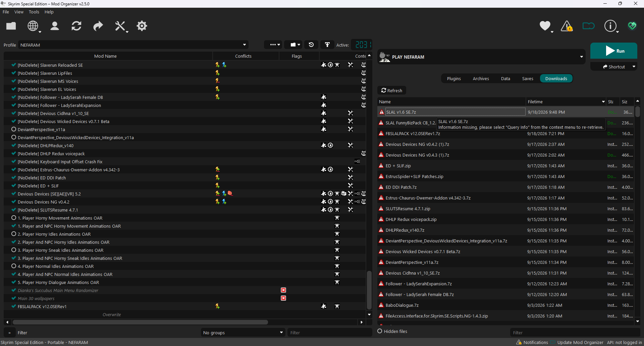644x346 pixels.
Task: Click warning icon beside ED DDI Patch.7z
Action: pyautogui.click(x=381, y=187)
